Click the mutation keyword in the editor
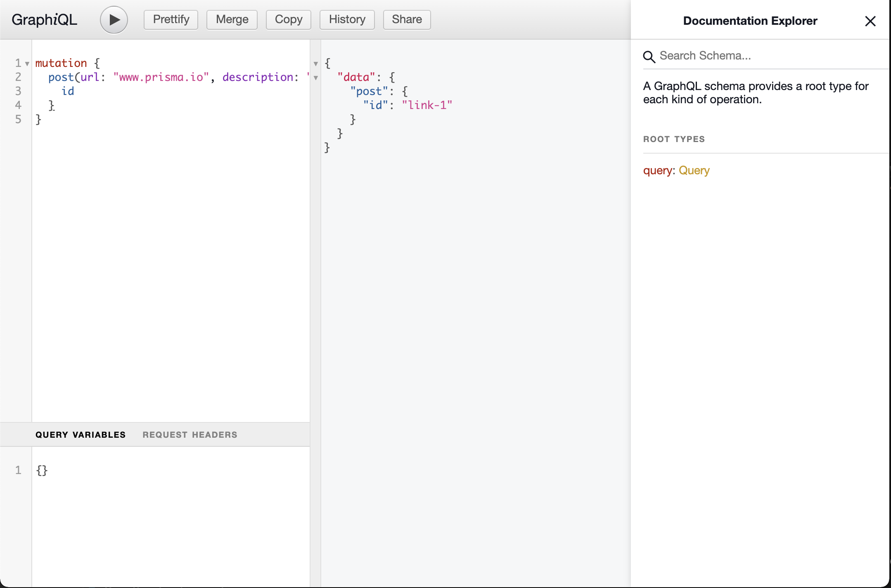Viewport: 891px width, 588px height. point(61,63)
